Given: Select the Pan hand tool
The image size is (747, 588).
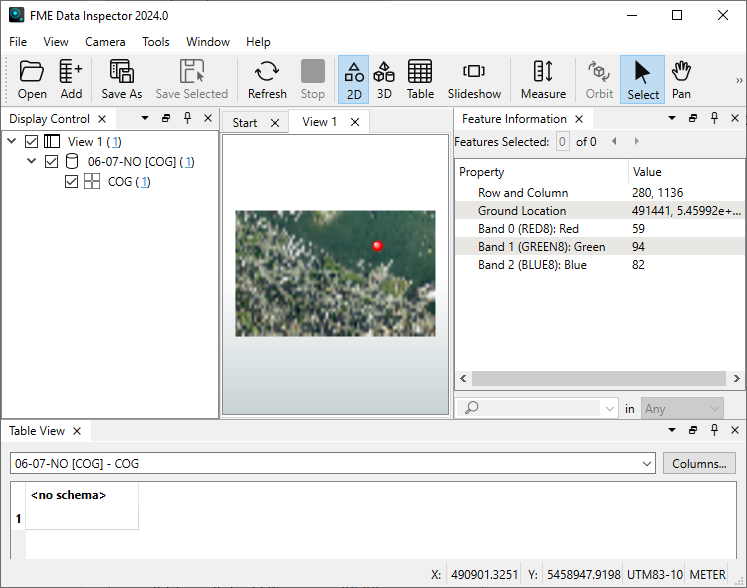Looking at the screenshot, I should coord(681,79).
